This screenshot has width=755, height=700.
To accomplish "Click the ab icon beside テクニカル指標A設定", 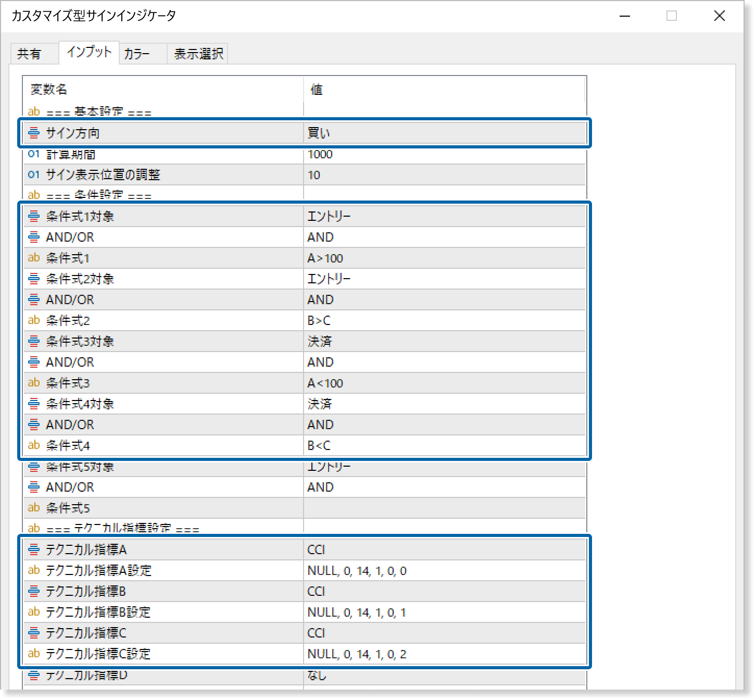I will tap(33, 570).
